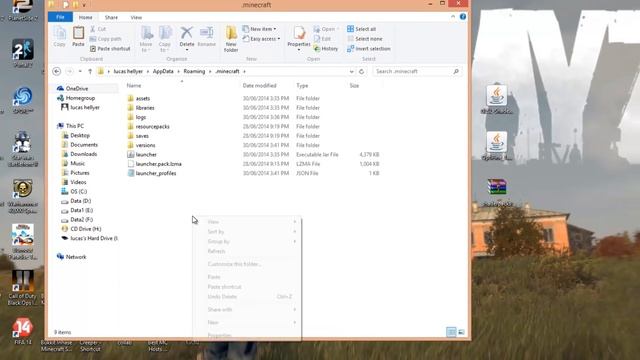This screenshot has height=360, width=640.
Task: Click the Rename ribbon icon
Action: [x=207, y=36]
